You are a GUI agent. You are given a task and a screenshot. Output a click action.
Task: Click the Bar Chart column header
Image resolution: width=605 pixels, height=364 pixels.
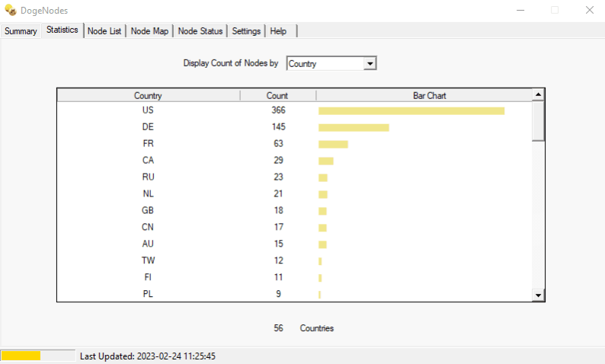click(424, 95)
